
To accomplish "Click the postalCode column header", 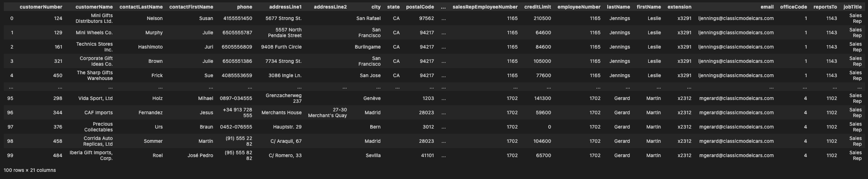I will (420, 7).
